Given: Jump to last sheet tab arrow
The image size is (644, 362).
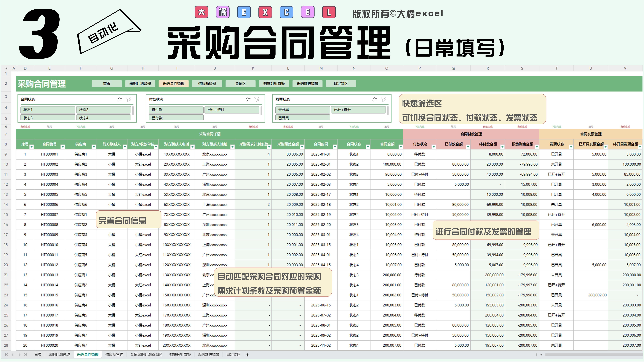Looking at the screenshot, I should pos(26,354).
